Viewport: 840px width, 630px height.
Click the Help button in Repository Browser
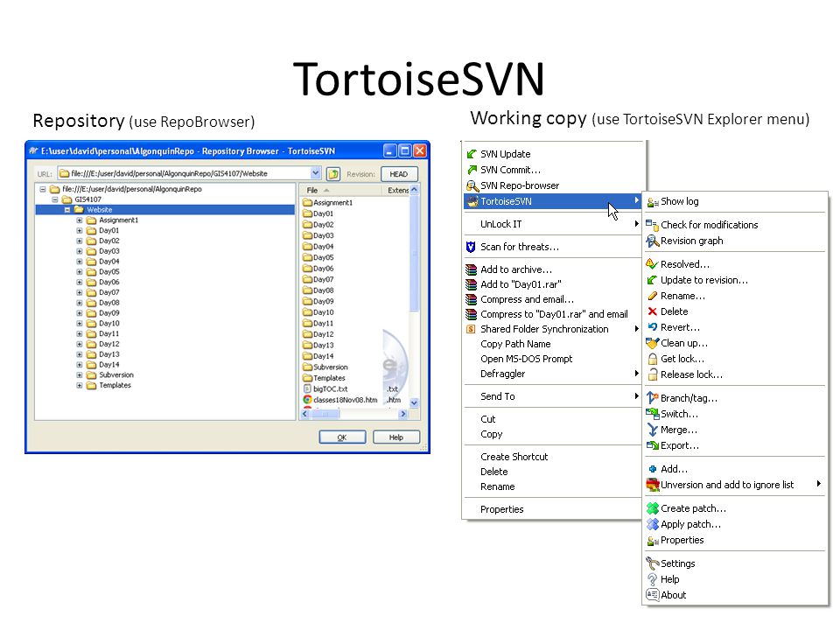(x=396, y=437)
